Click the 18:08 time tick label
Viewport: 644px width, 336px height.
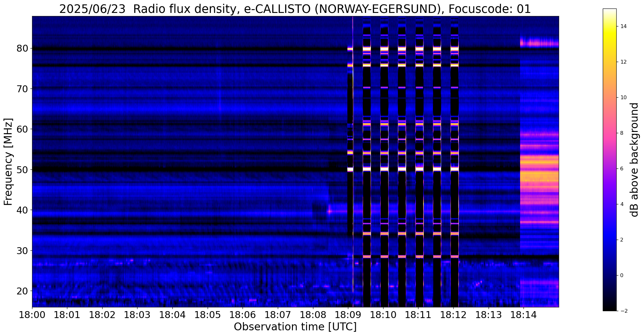pyautogui.click(x=313, y=315)
